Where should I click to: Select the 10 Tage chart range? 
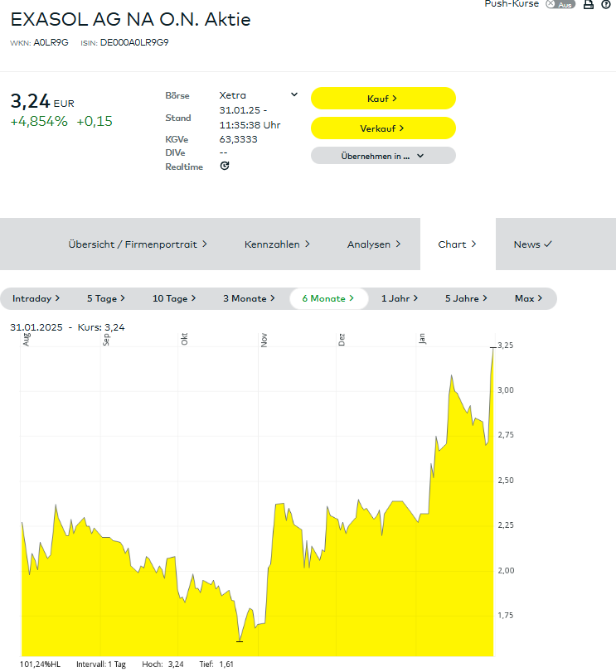[174, 299]
